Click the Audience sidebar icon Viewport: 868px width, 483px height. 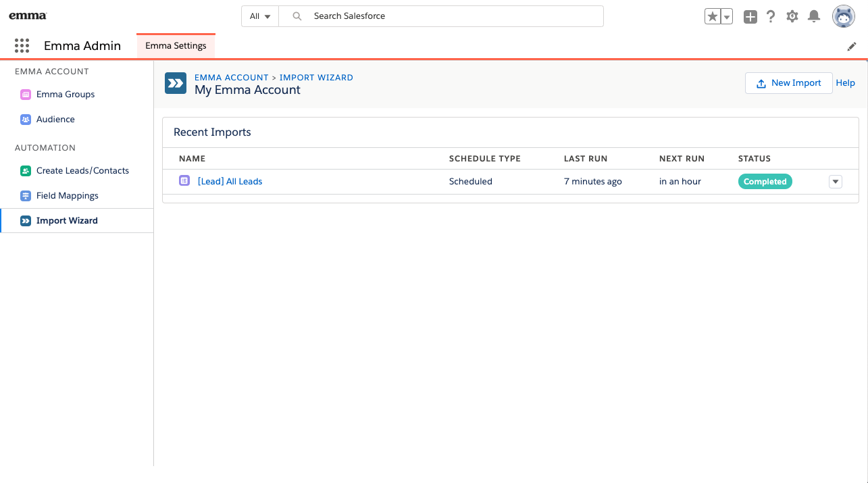click(x=26, y=120)
